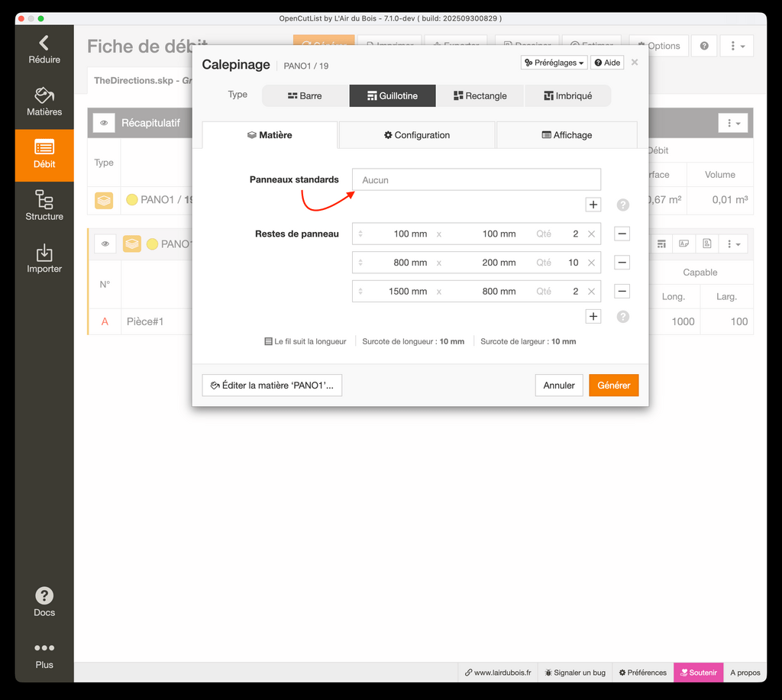This screenshot has width=782, height=700.
Task: Open the Préréglages dropdown
Action: (x=554, y=63)
